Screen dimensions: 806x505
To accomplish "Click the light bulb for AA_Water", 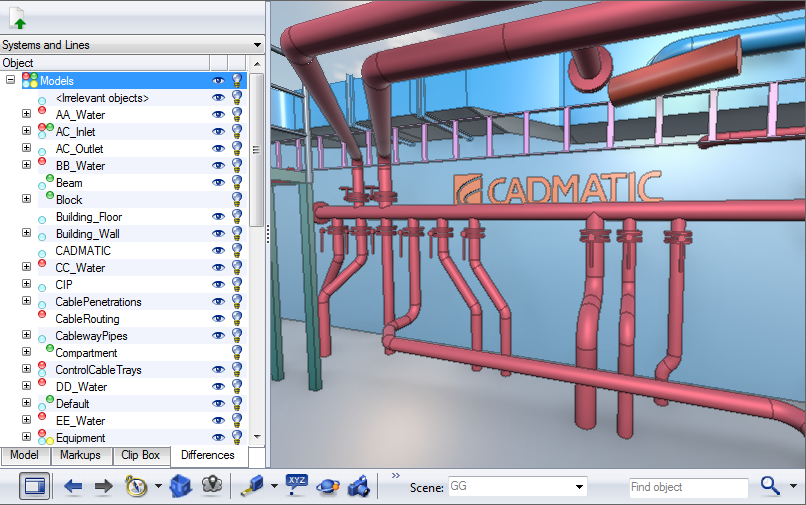I will 237,114.
